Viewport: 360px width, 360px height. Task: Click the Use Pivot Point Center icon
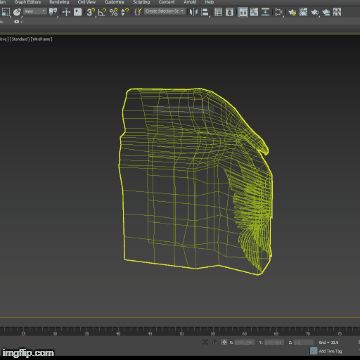53,12
